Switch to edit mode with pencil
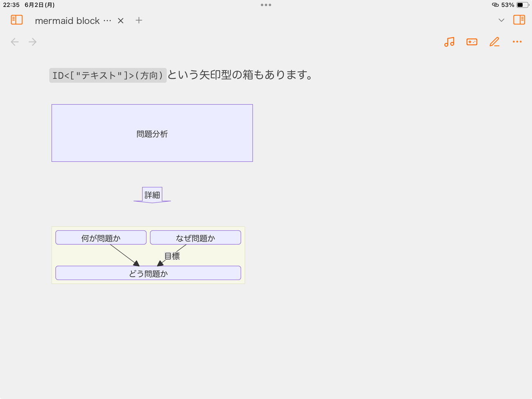Viewport: 532px width, 399px height. pos(494,42)
